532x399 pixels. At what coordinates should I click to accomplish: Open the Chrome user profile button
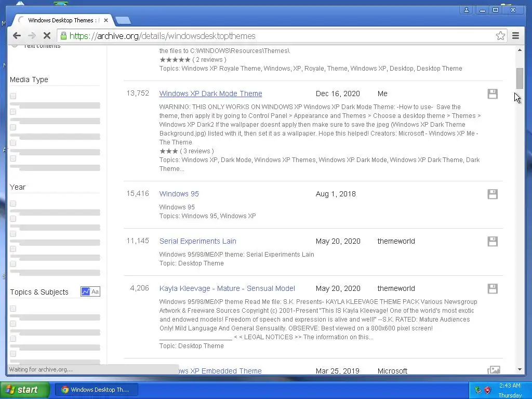click(x=467, y=10)
